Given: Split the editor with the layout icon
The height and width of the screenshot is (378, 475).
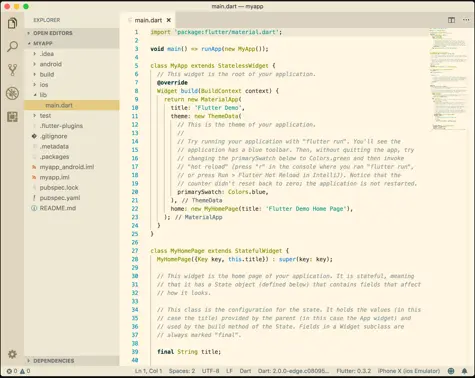Looking at the screenshot, I should tap(451, 20).
